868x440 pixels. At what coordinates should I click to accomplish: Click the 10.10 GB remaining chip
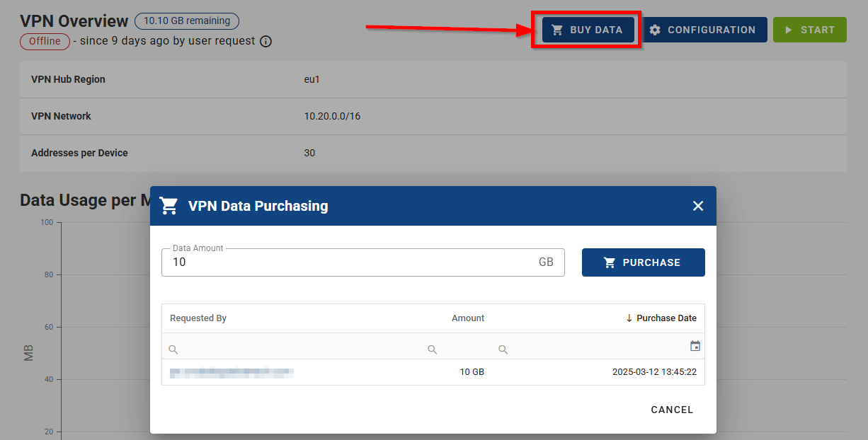click(x=187, y=21)
